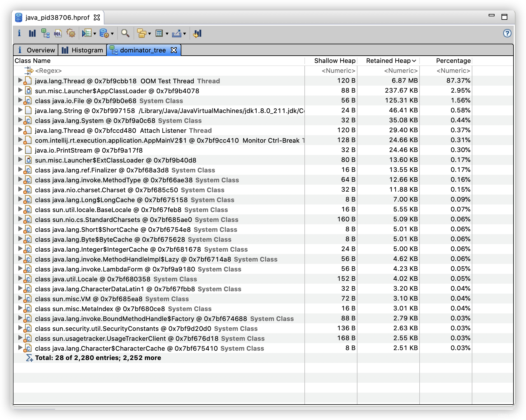This screenshot has height=420, width=526.
Task: Select the java_pid38706.hprof editor tab
Action: pyautogui.click(x=57, y=17)
